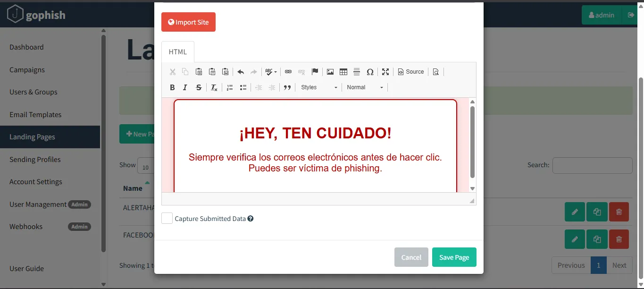Click the admin account button

602,15
